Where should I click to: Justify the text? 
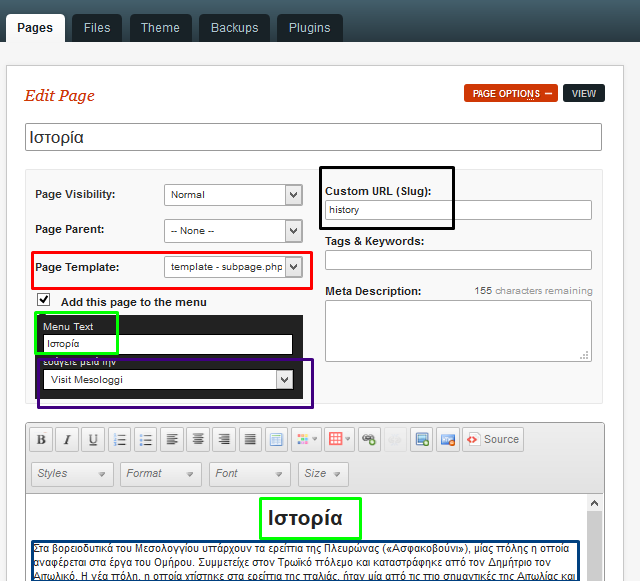coord(250,439)
